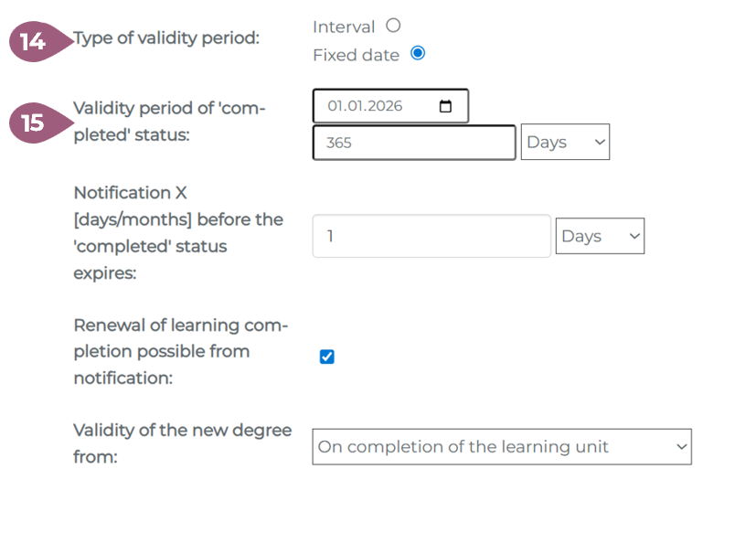
Task: Select the Interval radio button
Action: click(x=393, y=26)
